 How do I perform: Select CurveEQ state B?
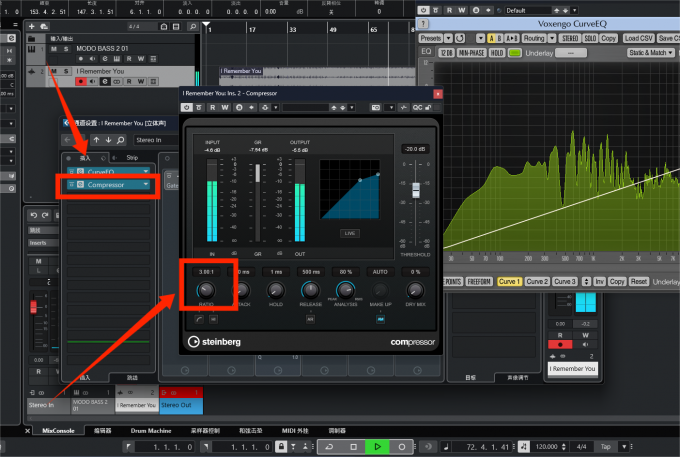[499, 39]
